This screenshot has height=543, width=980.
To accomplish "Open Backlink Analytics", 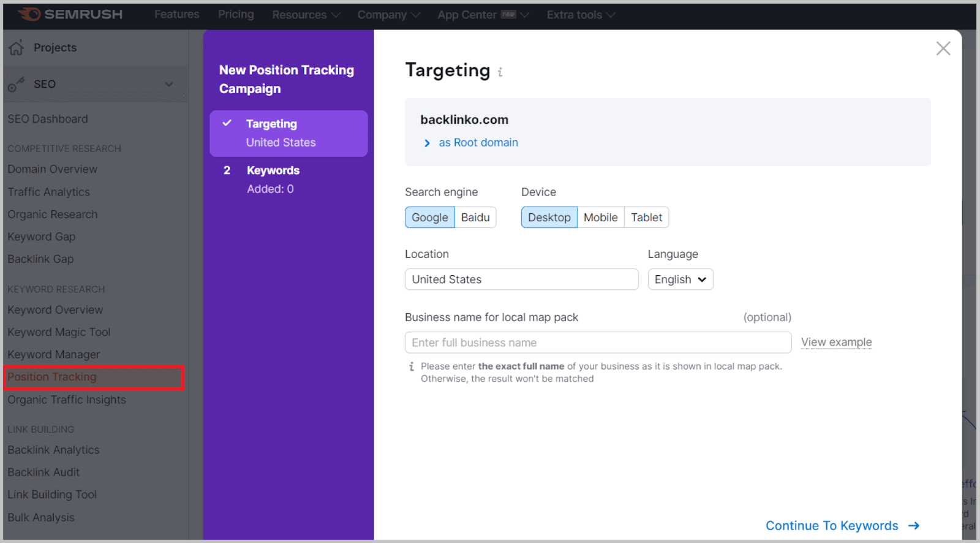I will [53, 450].
